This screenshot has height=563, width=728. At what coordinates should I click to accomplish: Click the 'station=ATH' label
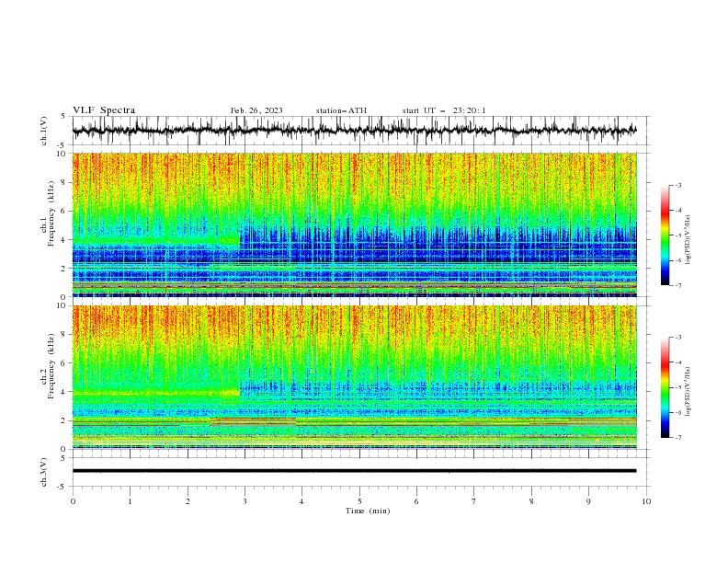coord(341,110)
